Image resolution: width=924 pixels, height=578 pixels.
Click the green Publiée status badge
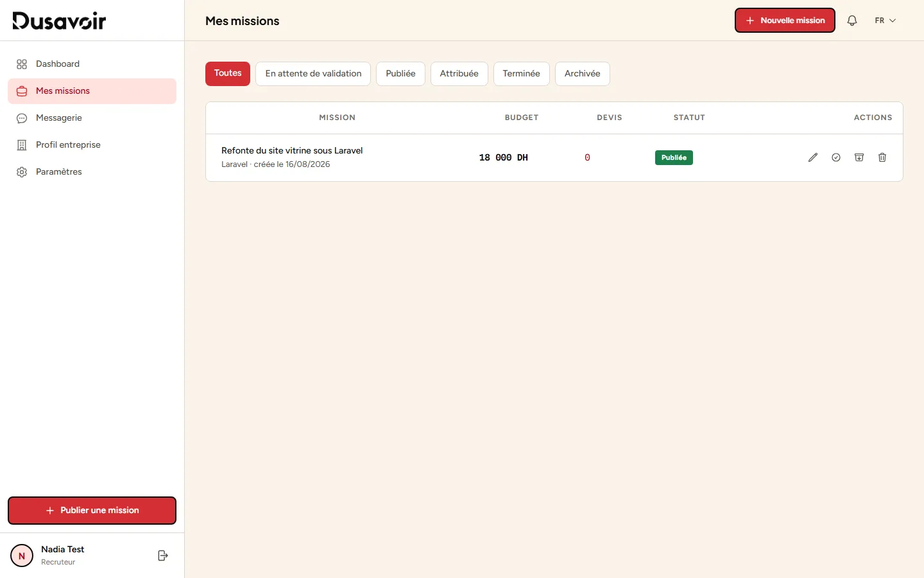pyautogui.click(x=674, y=157)
